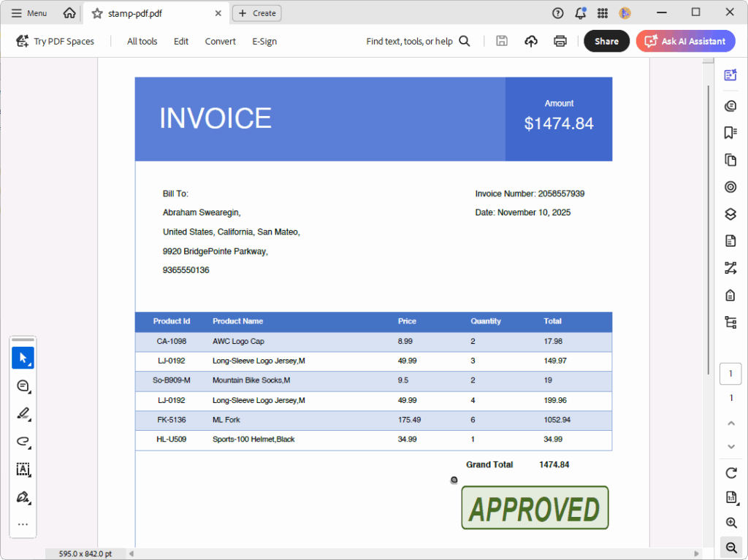Show the layers panel
This screenshot has width=748, height=560.
click(730, 214)
